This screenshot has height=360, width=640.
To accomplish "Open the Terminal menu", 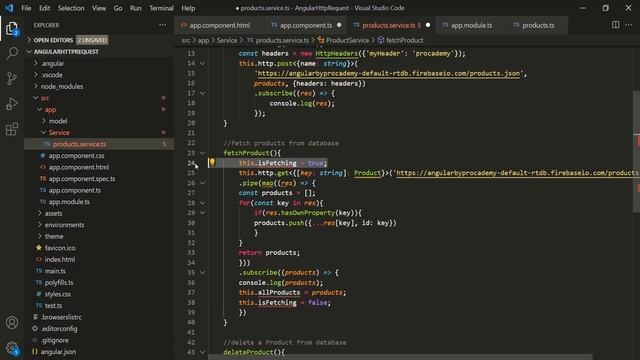I will 161,8.
